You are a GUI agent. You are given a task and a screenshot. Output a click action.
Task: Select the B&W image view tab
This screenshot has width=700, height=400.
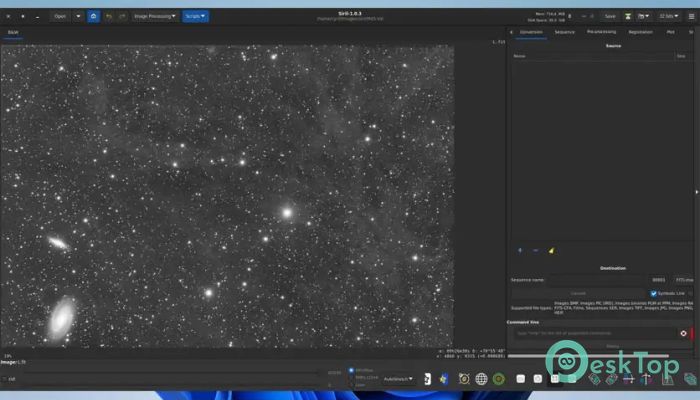point(13,33)
